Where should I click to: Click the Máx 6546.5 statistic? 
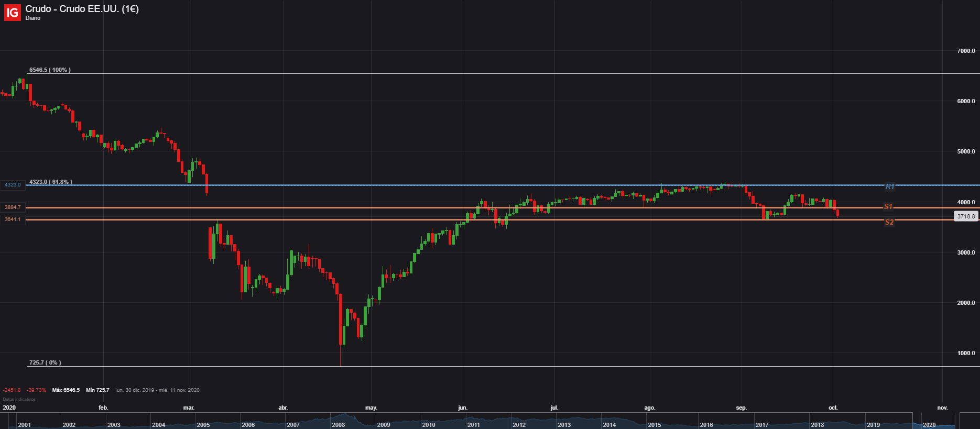[66, 390]
